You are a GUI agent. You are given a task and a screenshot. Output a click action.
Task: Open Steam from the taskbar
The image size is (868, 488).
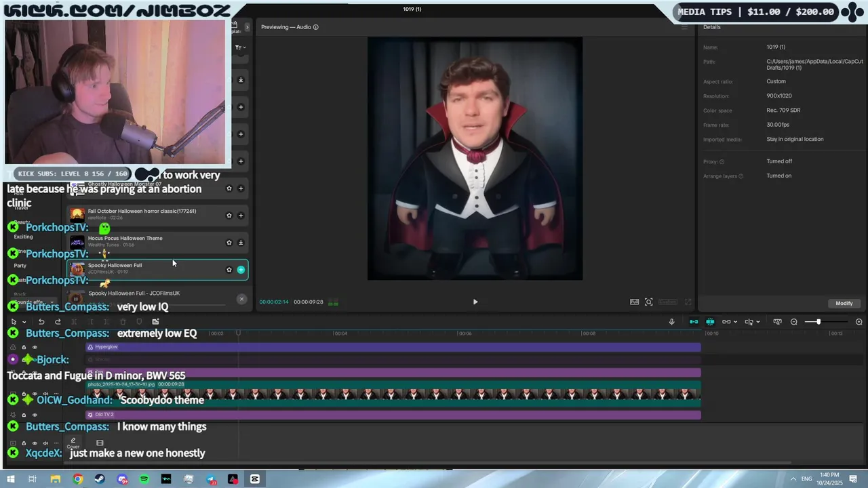coord(100,479)
